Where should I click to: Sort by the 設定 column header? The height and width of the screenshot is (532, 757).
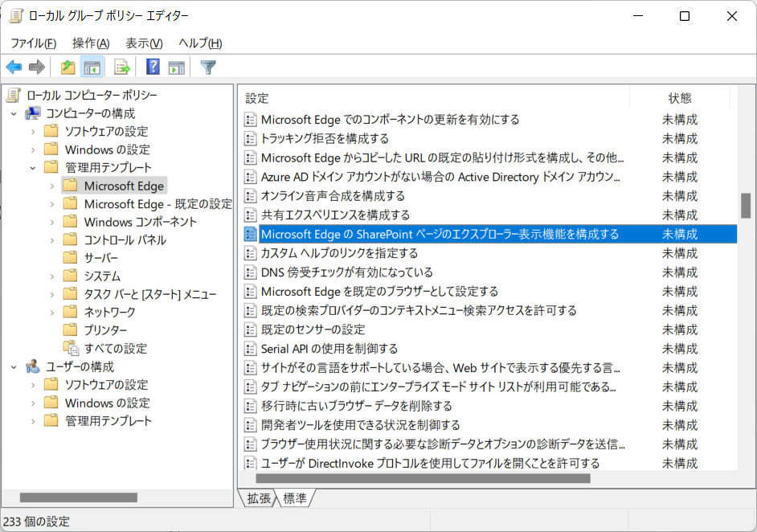click(x=435, y=99)
